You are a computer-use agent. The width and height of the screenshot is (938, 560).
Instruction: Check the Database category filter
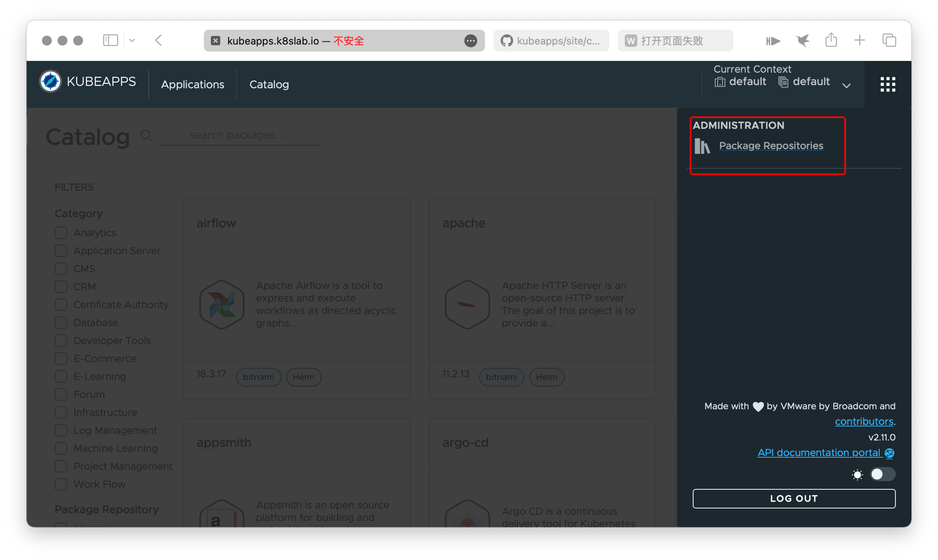(x=61, y=323)
